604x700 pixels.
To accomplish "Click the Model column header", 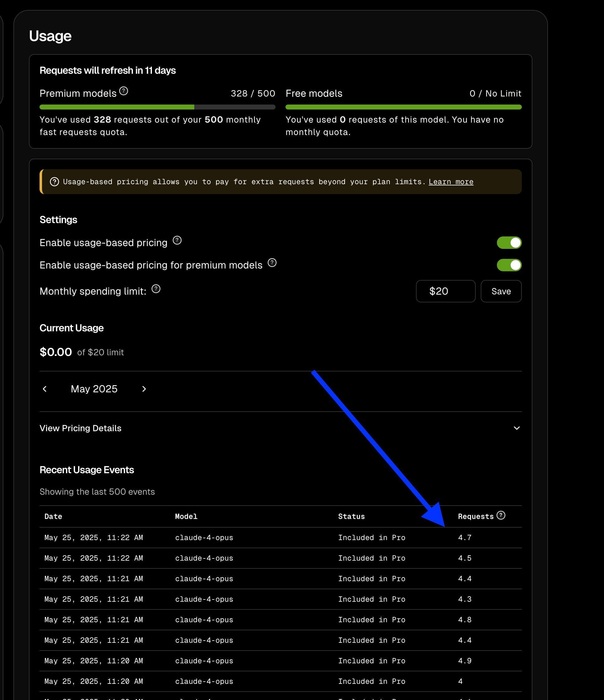I will tap(186, 516).
